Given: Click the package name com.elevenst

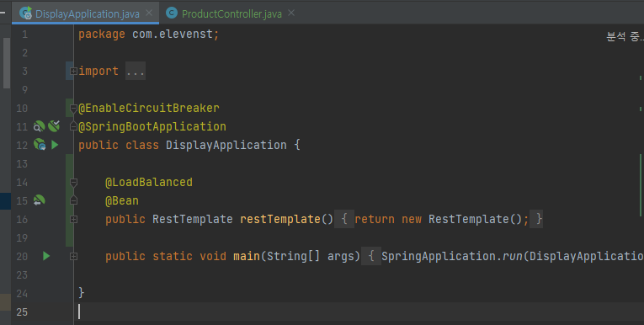Looking at the screenshot, I should [x=173, y=35].
